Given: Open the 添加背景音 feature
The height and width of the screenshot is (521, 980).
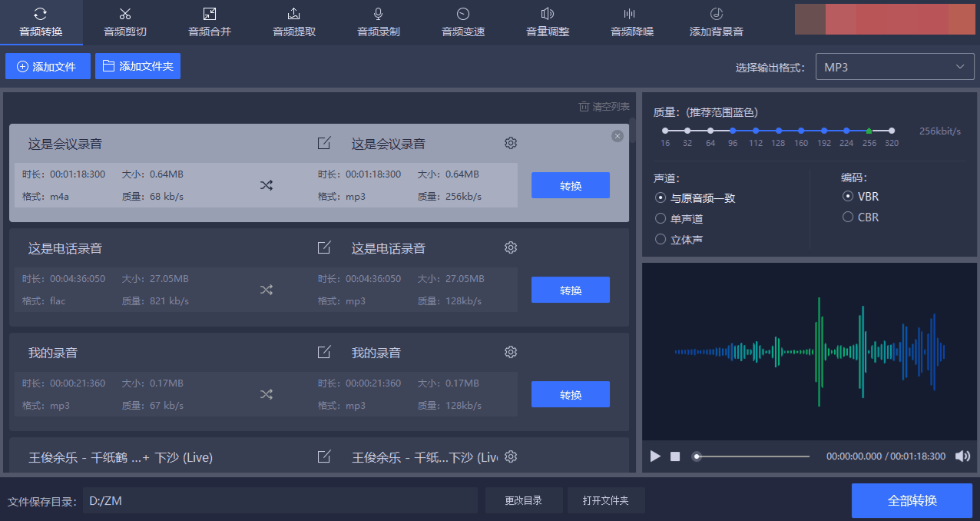Looking at the screenshot, I should [x=716, y=23].
